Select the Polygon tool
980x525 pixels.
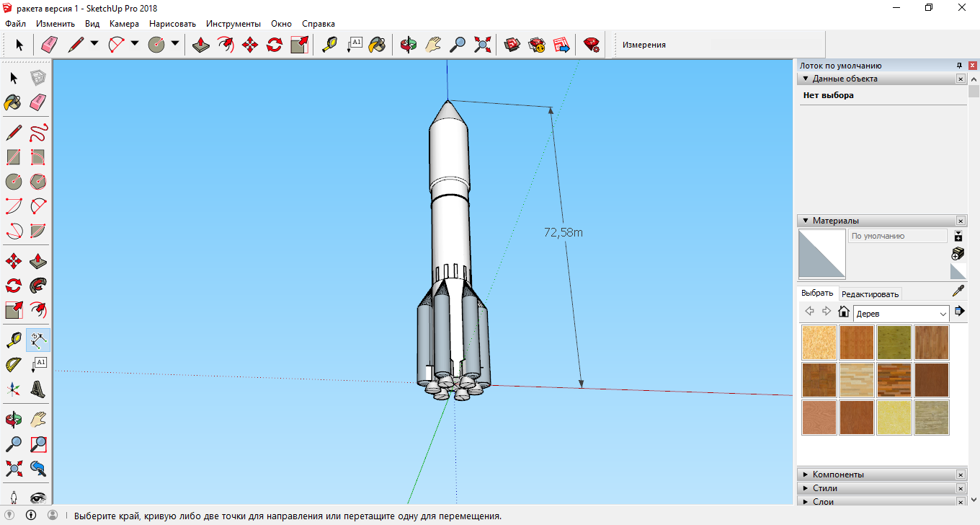[x=38, y=181]
